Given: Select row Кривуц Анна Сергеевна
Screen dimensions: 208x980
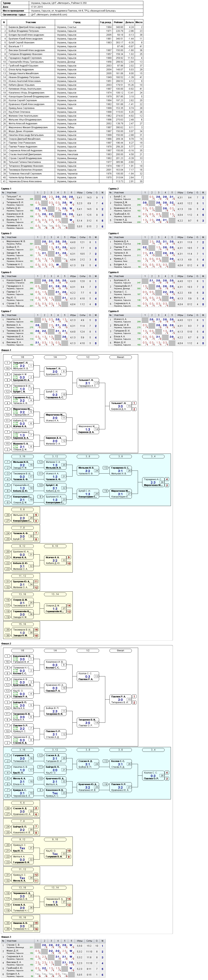Looking at the screenshot, I should pos(72,108).
